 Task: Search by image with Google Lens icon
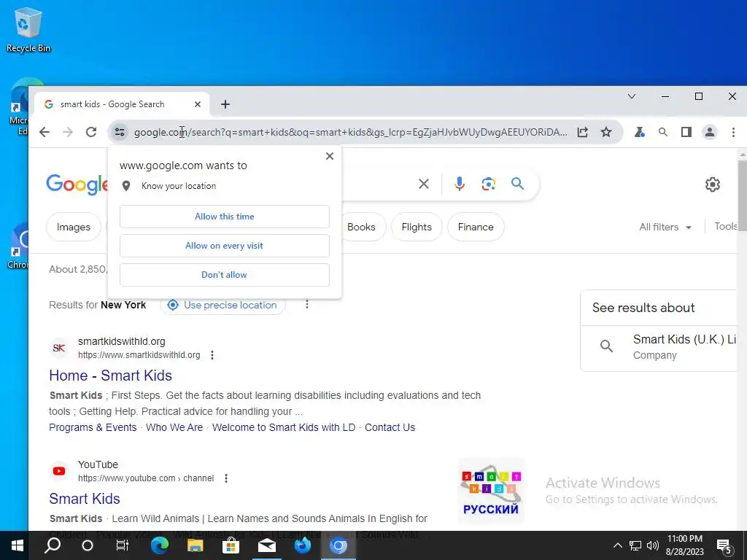(x=488, y=184)
